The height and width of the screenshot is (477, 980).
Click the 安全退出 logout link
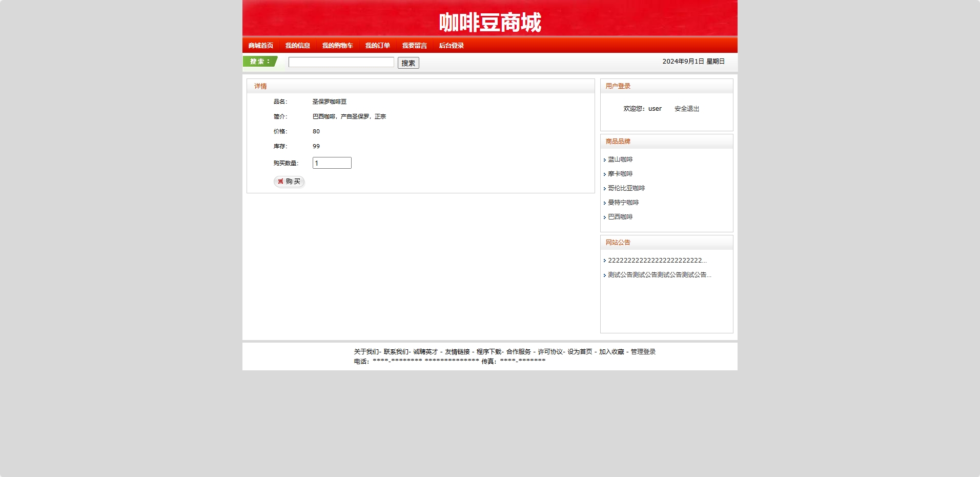687,109
